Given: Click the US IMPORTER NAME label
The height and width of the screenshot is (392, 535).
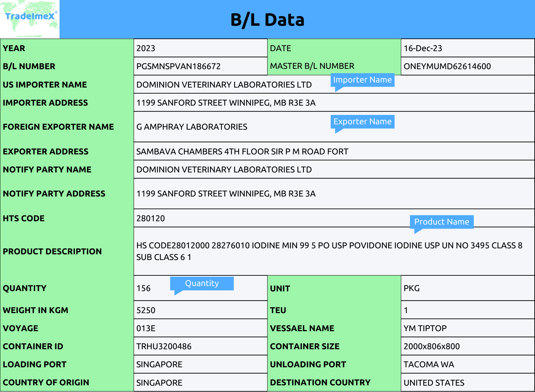Looking at the screenshot, I should pyautogui.click(x=45, y=85).
